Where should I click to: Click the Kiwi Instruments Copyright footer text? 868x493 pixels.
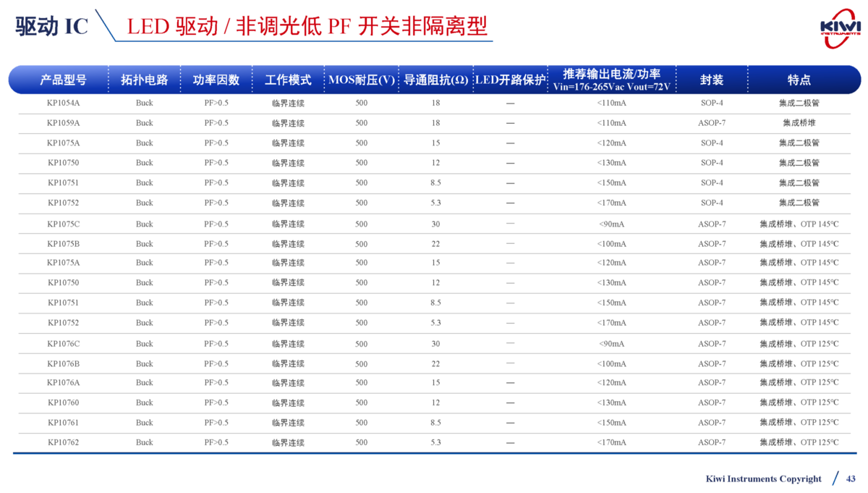[x=763, y=479]
